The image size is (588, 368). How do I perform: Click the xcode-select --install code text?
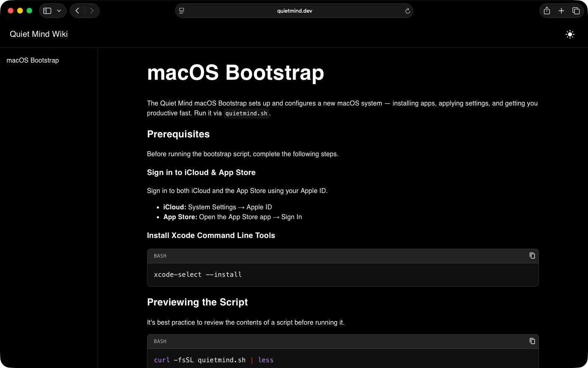[198, 275]
